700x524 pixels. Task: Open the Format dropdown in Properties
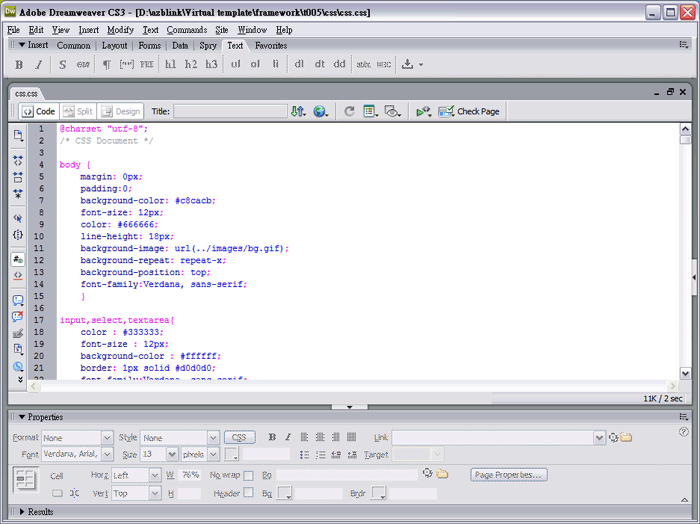coord(107,438)
